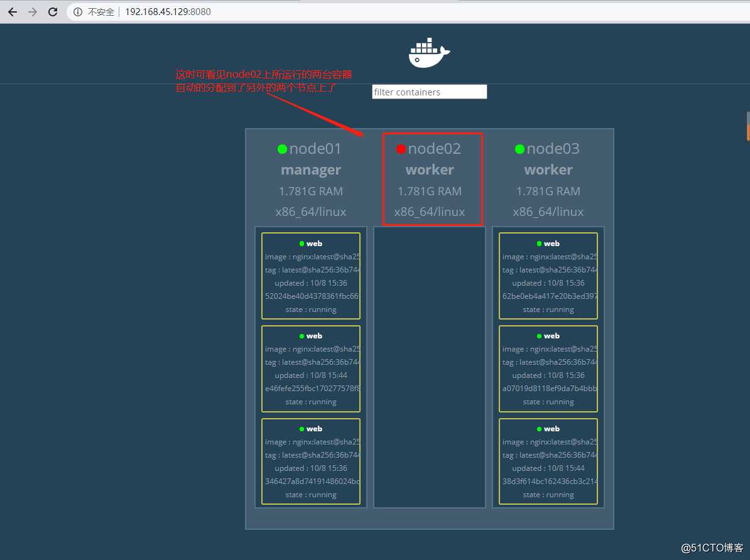Click the running state dot on node01's second container

(x=302, y=335)
